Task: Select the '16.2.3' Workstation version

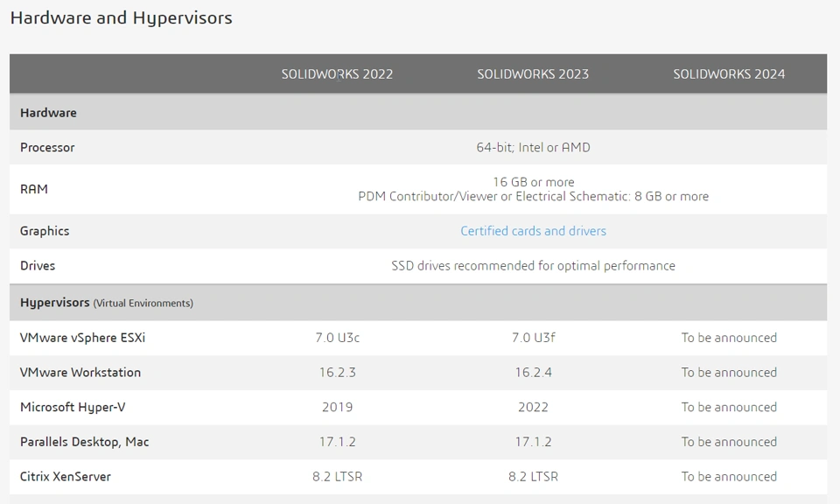Action: click(x=337, y=372)
